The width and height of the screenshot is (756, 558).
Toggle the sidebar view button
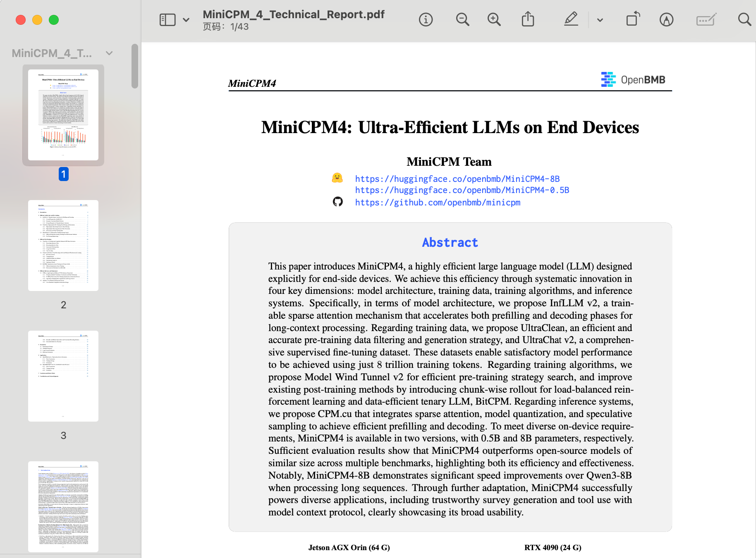tap(167, 20)
